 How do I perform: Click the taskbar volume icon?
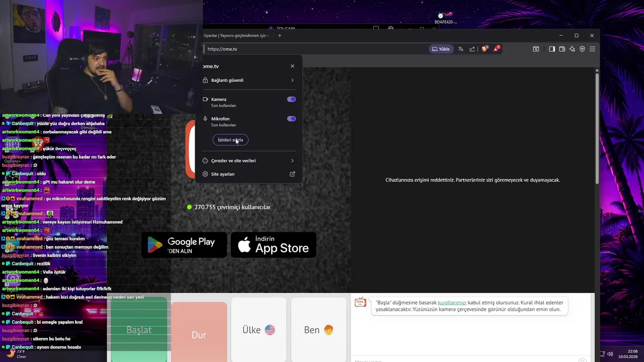click(x=610, y=354)
